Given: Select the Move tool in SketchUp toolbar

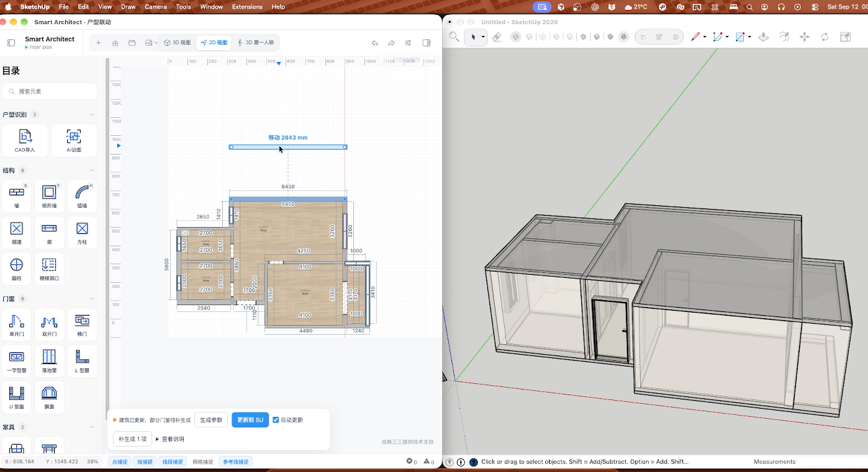Looking at the screenshot, I should (805, 37).
